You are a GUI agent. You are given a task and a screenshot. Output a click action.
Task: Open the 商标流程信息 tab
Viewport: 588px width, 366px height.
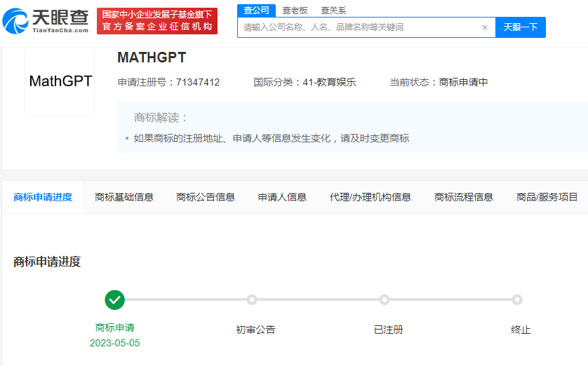click(x=464, y=197)
